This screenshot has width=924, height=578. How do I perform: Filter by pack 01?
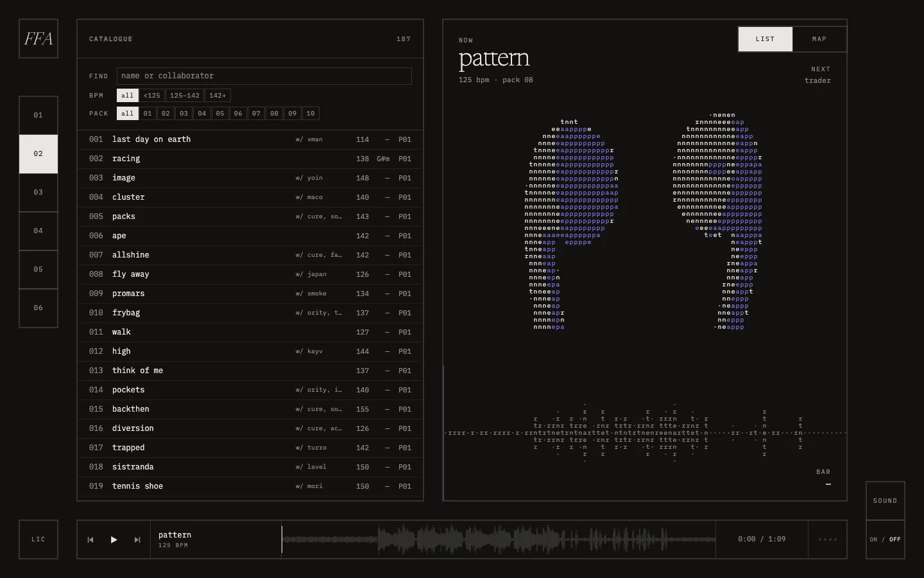pyautogui.click(x=148, y=114)
